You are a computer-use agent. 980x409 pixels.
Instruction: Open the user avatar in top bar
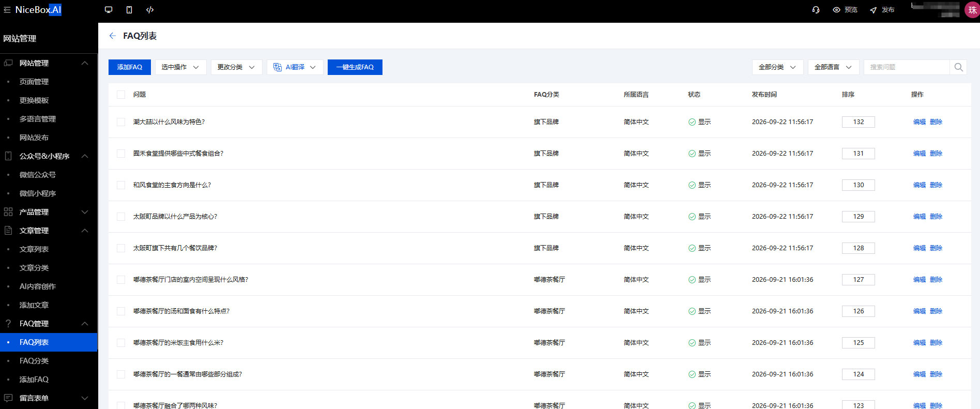coord(972,10)
